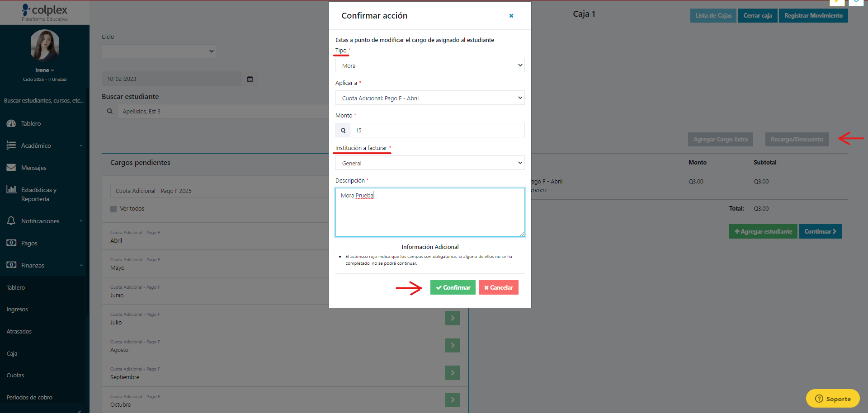Click the Q currency prefix in Monto

343,130
